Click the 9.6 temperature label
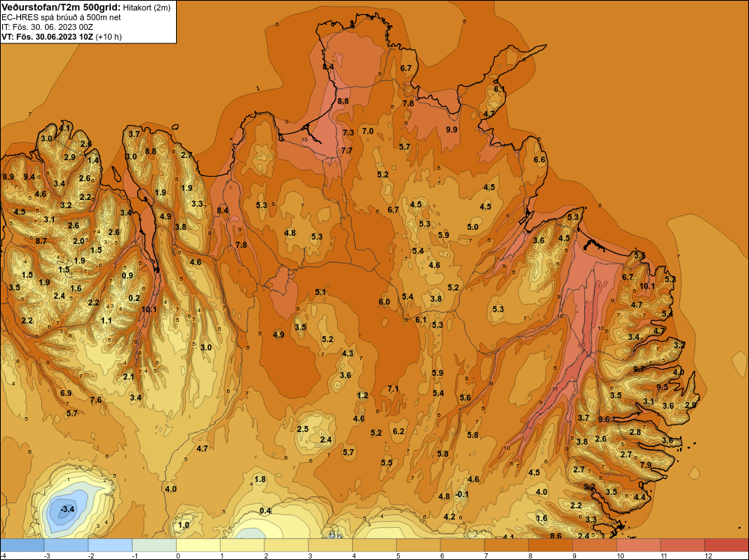 604,419
